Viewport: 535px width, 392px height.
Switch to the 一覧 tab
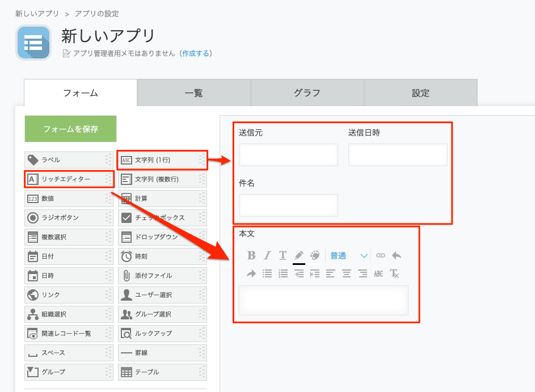click(194, 93)
